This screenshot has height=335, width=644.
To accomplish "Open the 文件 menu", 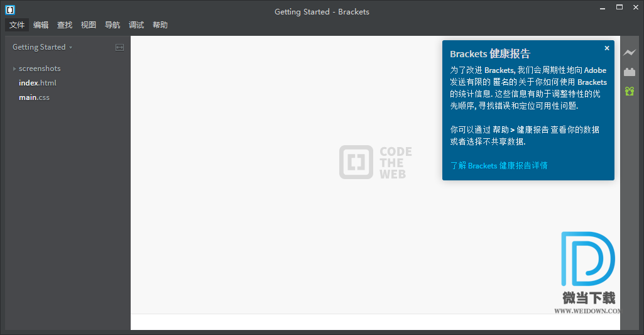I will click(x=17, y=25).
